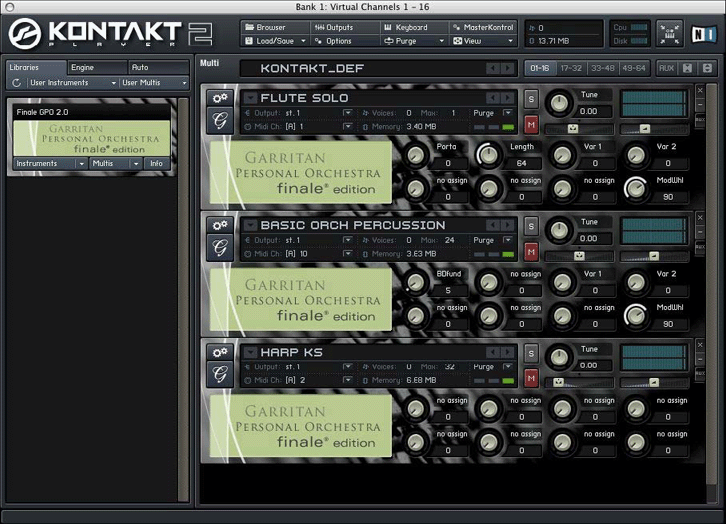Click the Native Instruments NI logo

[703, 34]
